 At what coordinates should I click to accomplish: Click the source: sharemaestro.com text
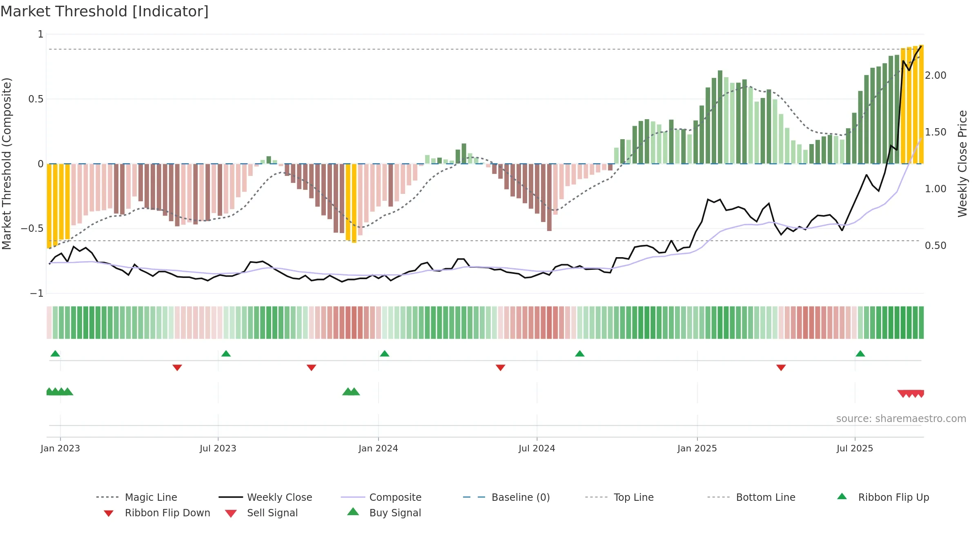click(901, 419)
